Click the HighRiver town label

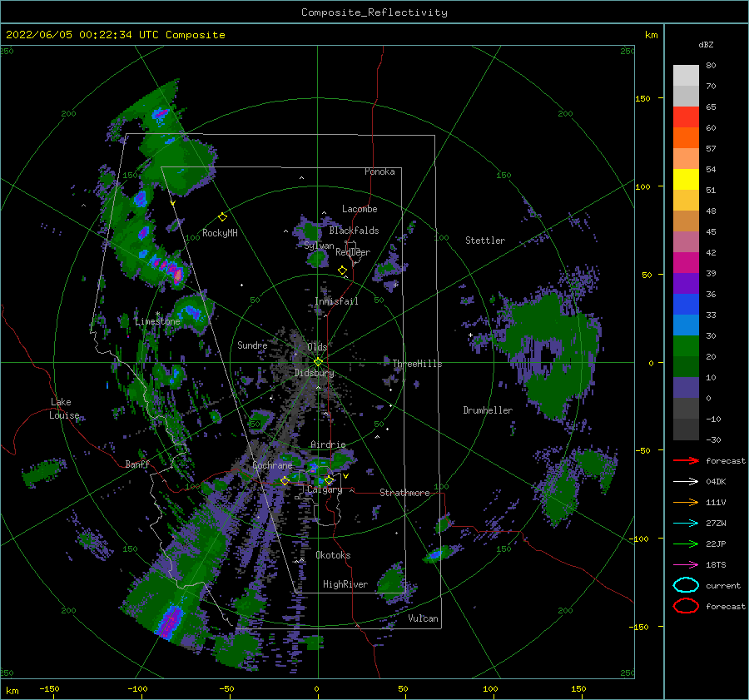click(345, 584)
